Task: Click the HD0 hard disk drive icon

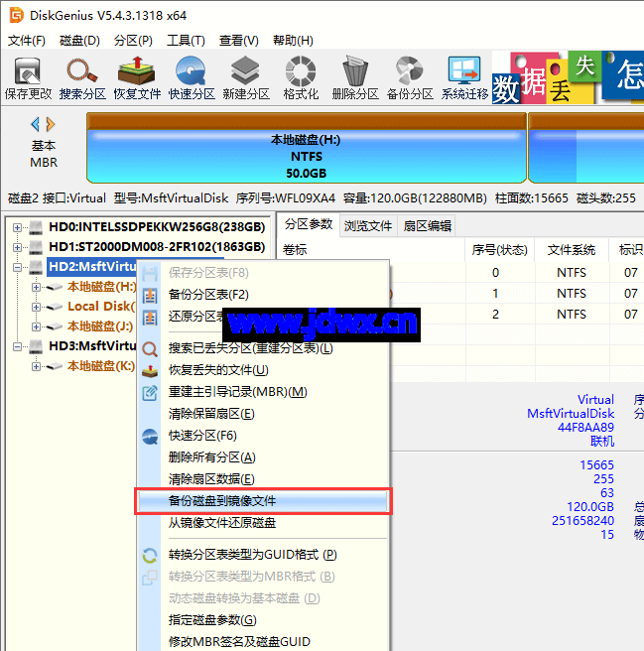Action: pyautogui.click(x=36, y=227)
